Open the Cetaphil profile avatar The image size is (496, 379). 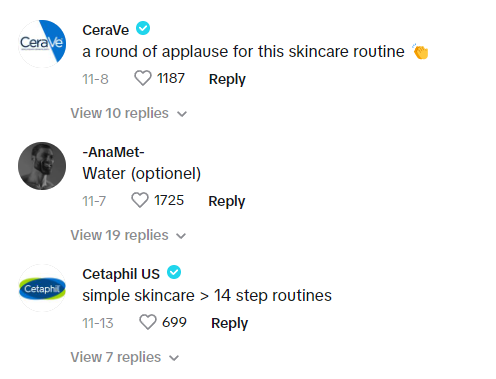point(42,288)
